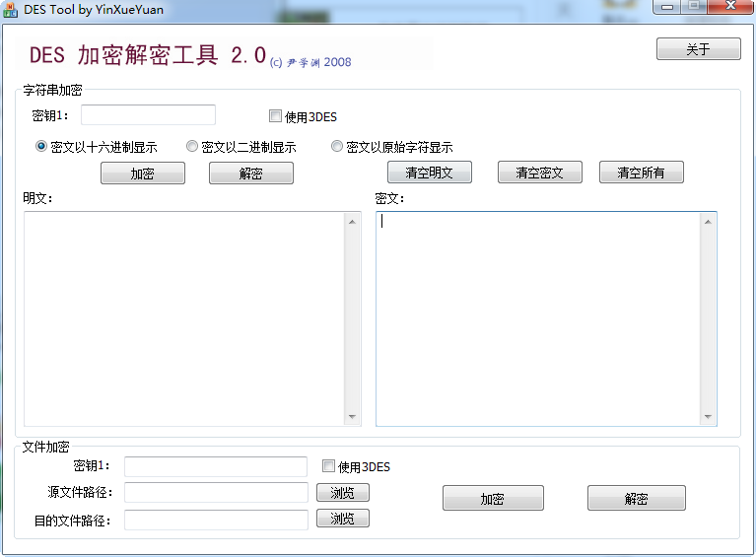
Task: Close the DES Tool window
Action: pyautogui.click(x=731, y=7)
